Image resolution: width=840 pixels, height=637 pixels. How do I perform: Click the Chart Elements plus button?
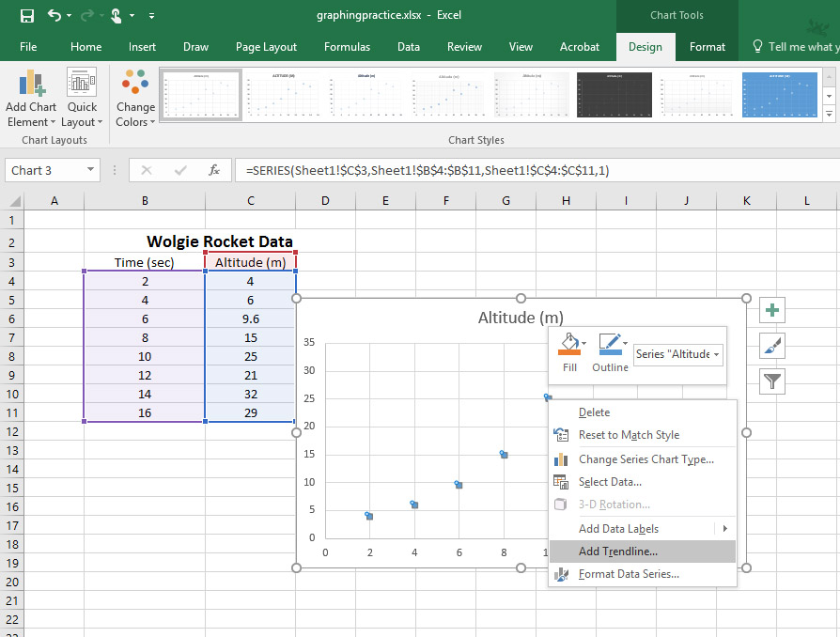point(771,311)
